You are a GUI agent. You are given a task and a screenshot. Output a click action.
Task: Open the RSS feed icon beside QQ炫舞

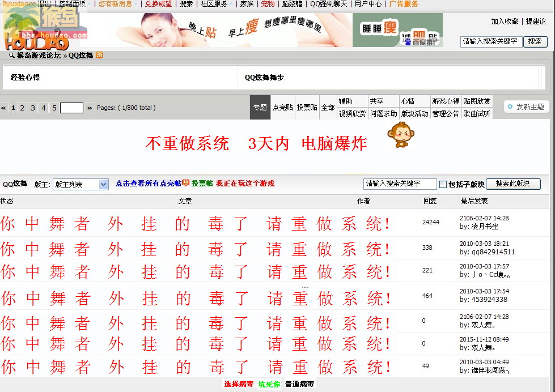pos(99,55)
